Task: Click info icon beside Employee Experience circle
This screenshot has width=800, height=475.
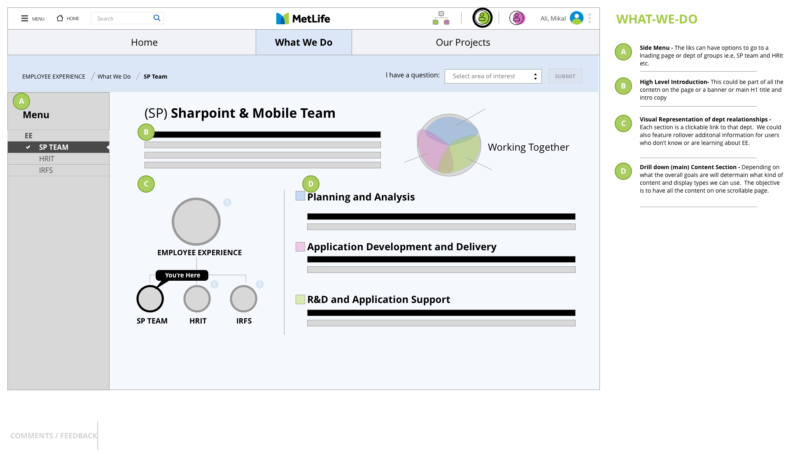Action: click(x=227, y=203)
